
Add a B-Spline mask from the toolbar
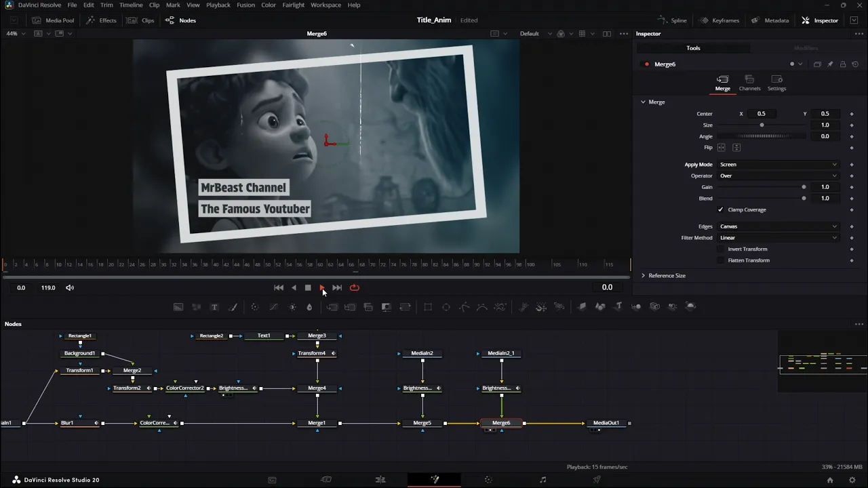[x=482, y=307]
